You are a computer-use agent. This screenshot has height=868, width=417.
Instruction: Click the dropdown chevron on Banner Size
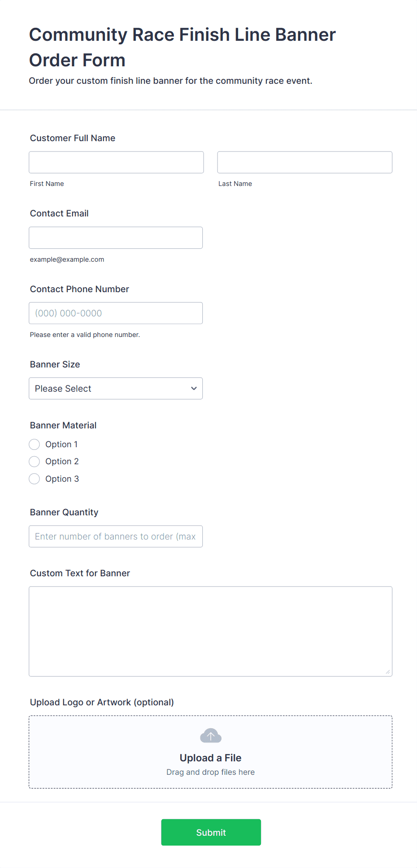click(193, 388)
